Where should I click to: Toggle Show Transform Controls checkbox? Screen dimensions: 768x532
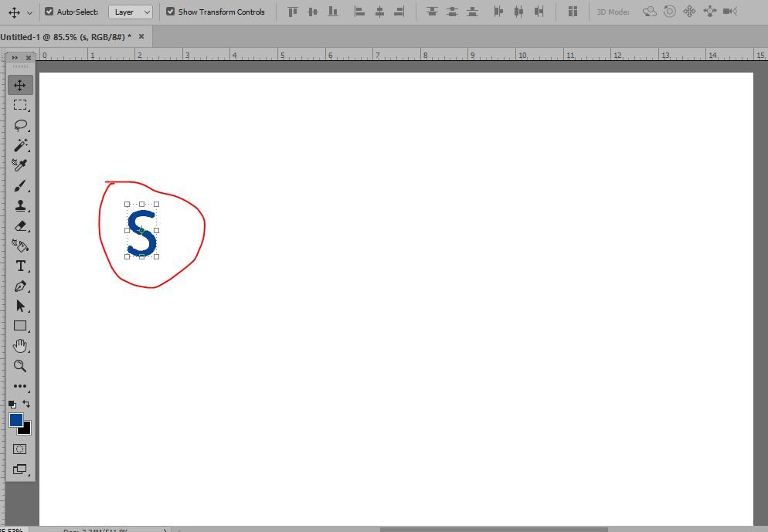(170, 12)
